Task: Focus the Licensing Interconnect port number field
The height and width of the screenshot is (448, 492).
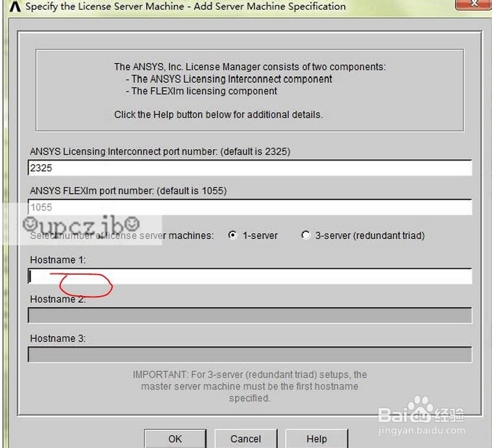Action: [x=250, y=168]
